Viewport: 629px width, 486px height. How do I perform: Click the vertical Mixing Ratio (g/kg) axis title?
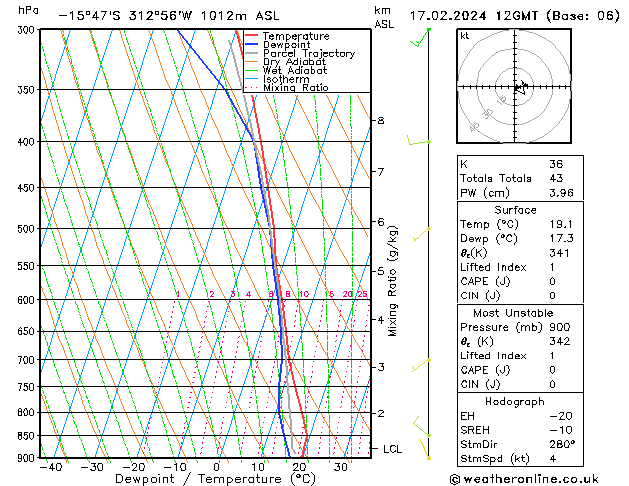392,281
